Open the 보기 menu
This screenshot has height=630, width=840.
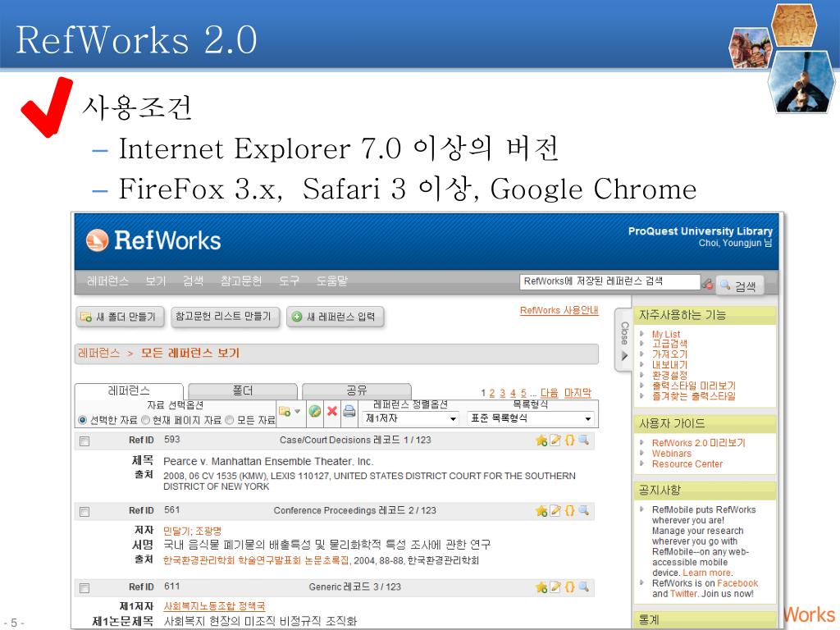156,281
